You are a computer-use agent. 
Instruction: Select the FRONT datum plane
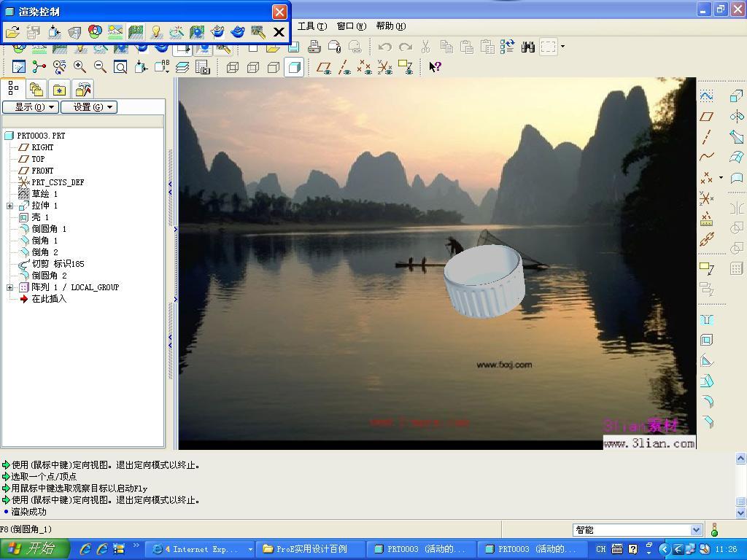click(42, 171)
